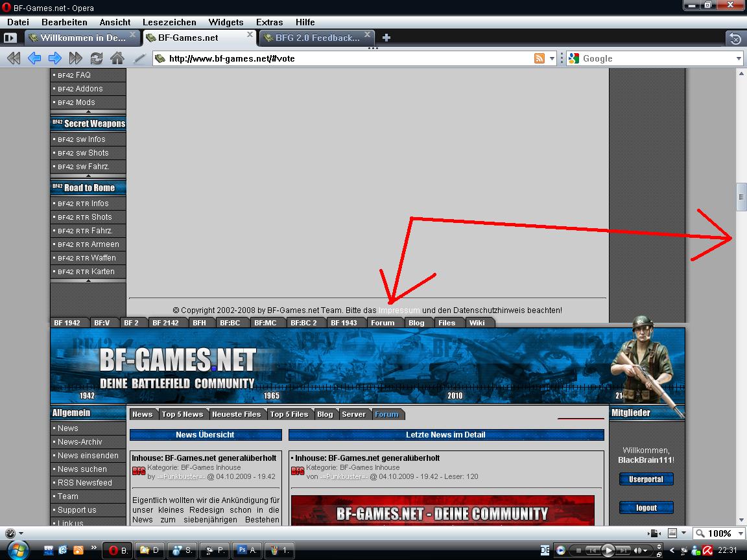Open the Widgets menu
Viewport: 747px width, 560px height.
pos(226,22)
